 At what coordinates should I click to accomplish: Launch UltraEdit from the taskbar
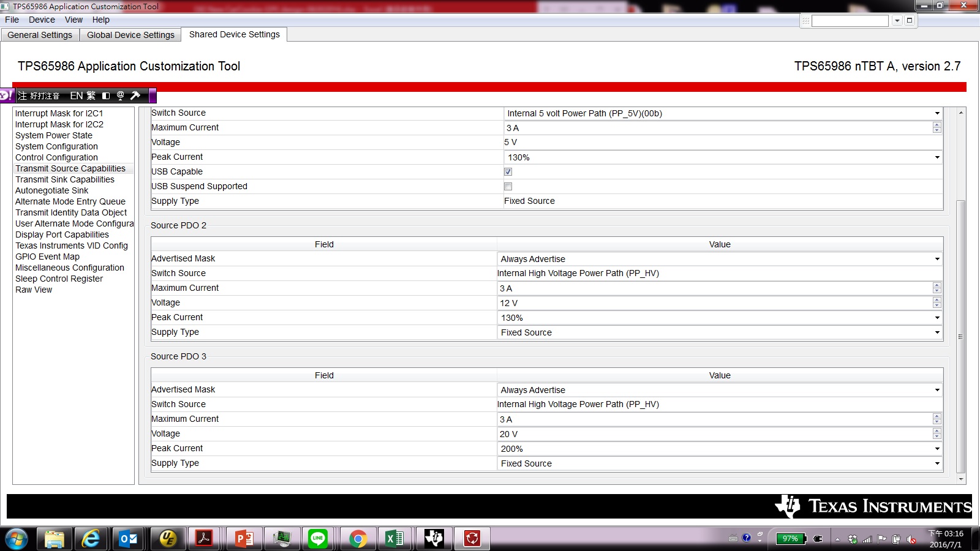(x=167, y=539)
